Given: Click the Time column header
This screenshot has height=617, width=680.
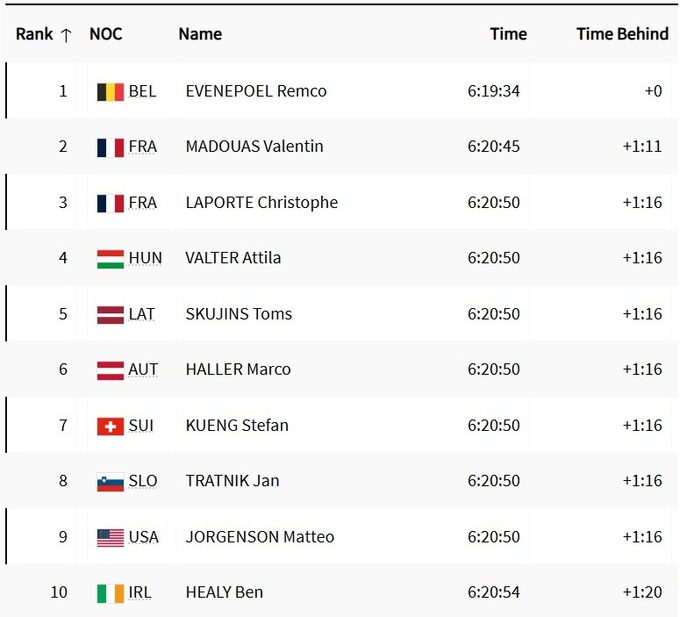Looking at the screenshot, I should (x=508, y=34).
